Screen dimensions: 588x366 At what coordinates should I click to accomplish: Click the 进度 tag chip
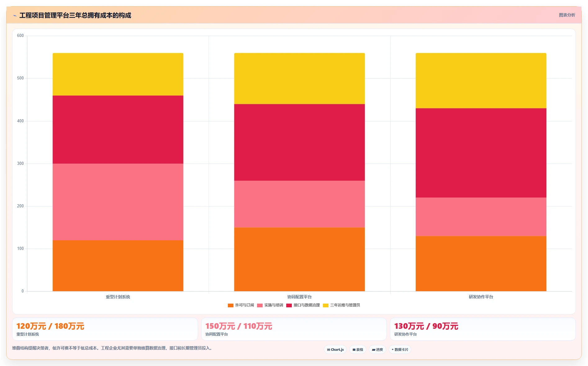[377, 350]
